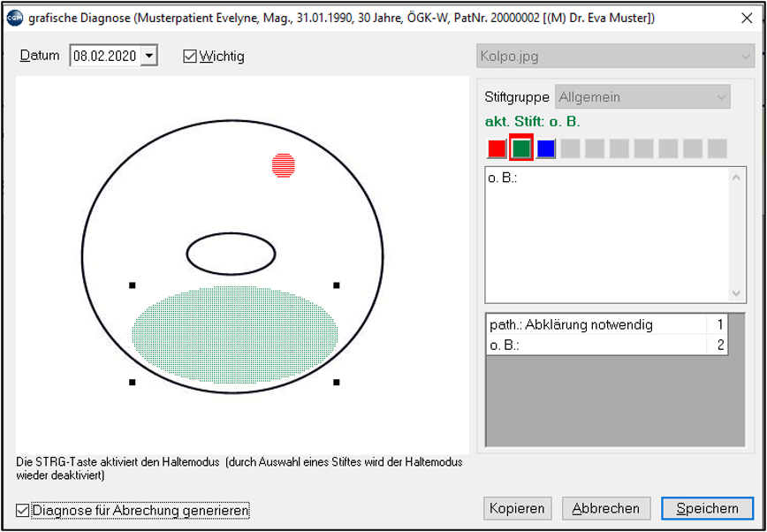Click the text area scroll up arrow
The width and height of the screenshot is (767, 532).
coord(736,177)
